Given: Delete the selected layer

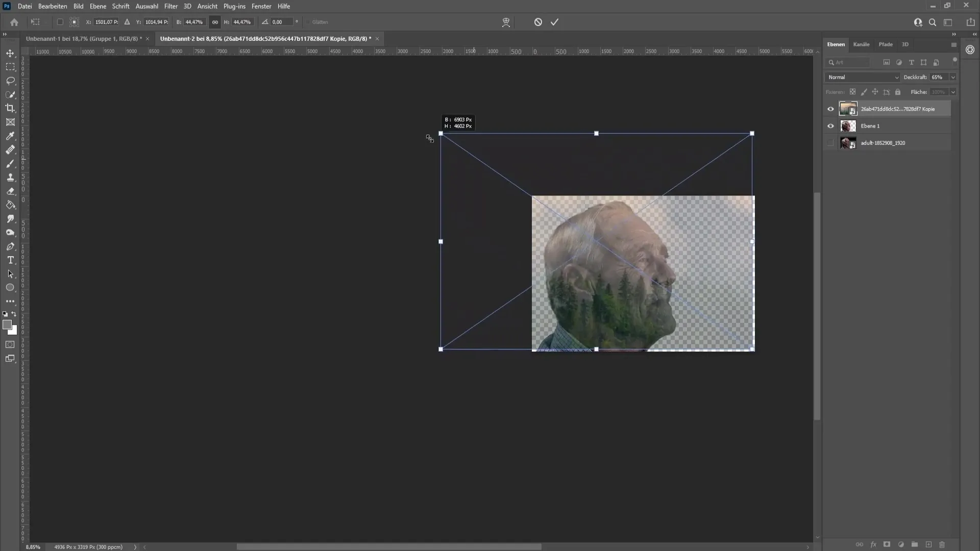Looking at the screenshot, I should coord(942,544).
